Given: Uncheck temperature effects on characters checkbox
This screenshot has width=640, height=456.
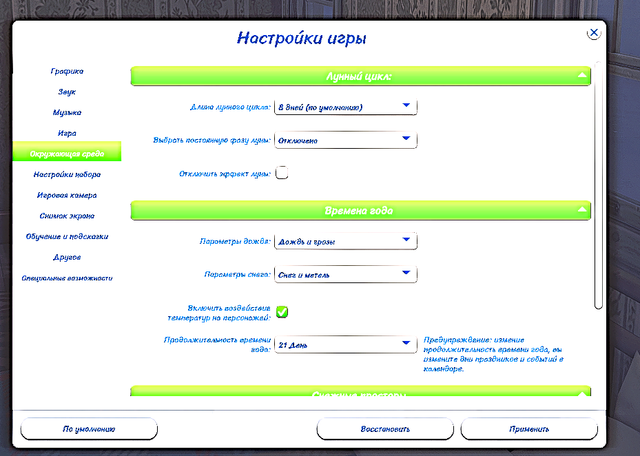Looking at the screenshot, I should click(x=282, y=312).
